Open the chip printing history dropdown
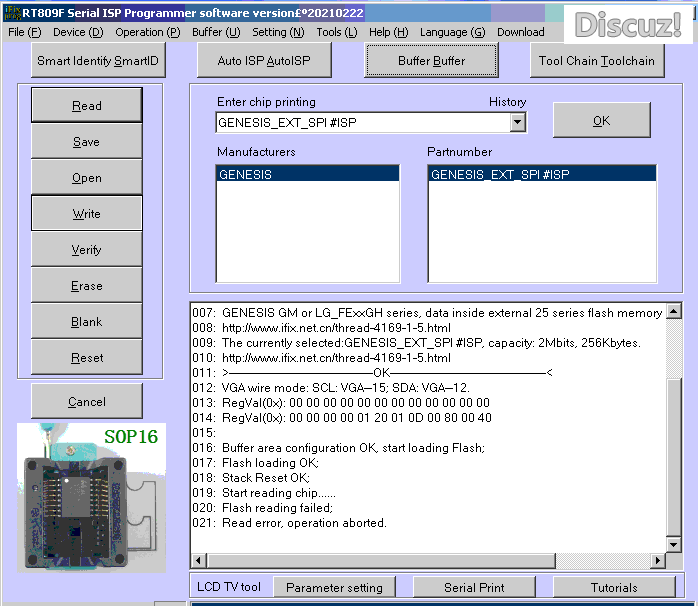The height and width of the screenshot is (606, 698). coord(517,123)
